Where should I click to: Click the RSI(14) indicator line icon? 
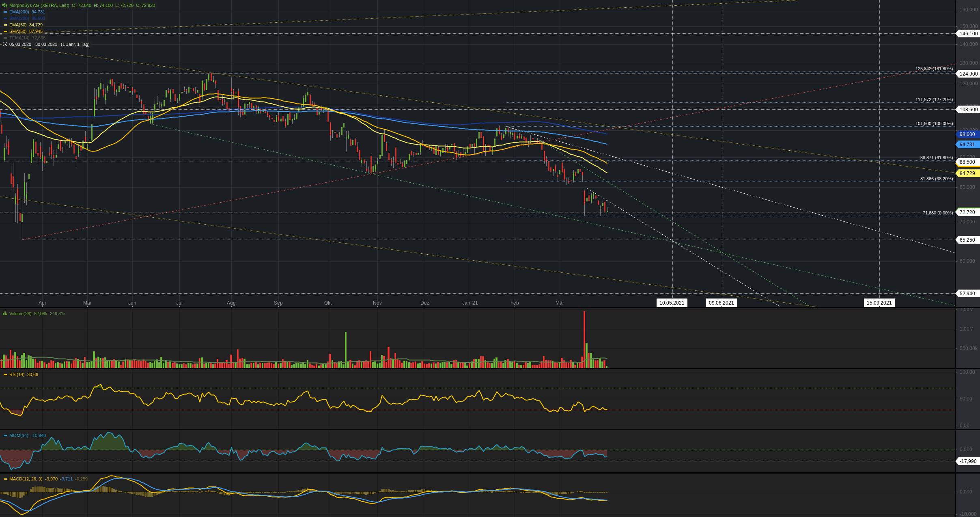coord(5,374)
